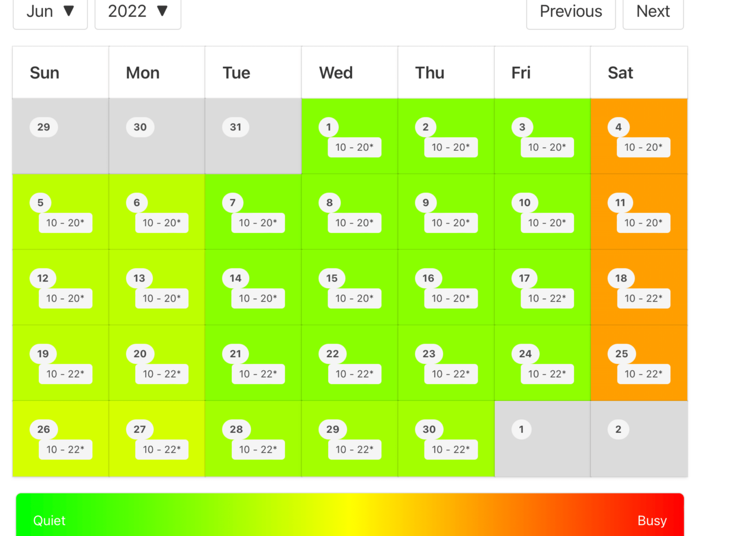
Task: Click the Wed column header
Action: (336, 73)
